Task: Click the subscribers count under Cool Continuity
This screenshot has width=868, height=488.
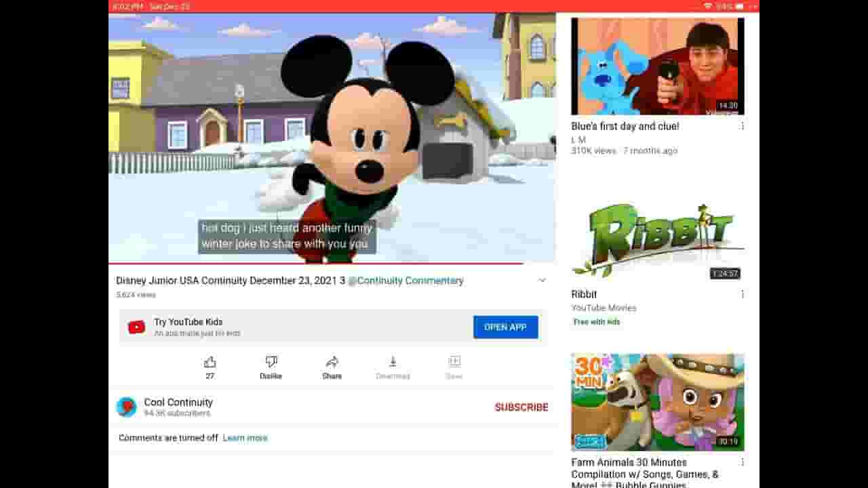Action: pyautogui.click(x=177, y=413)
